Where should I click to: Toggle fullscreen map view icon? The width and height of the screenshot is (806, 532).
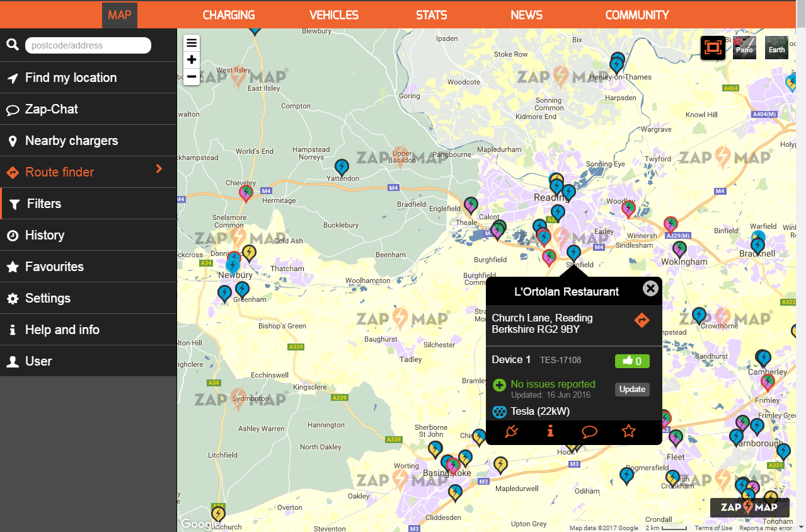[713, 48]
